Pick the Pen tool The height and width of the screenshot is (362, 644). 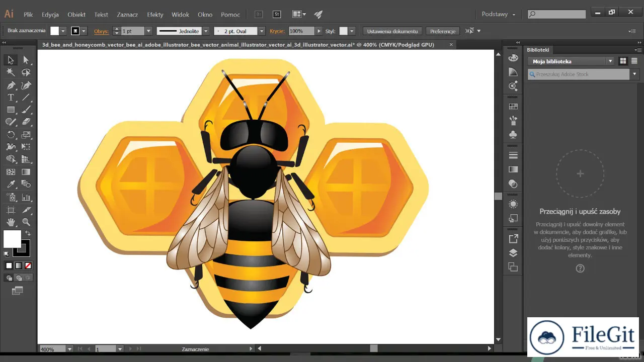pyautogui.click(x=11, y=85)
